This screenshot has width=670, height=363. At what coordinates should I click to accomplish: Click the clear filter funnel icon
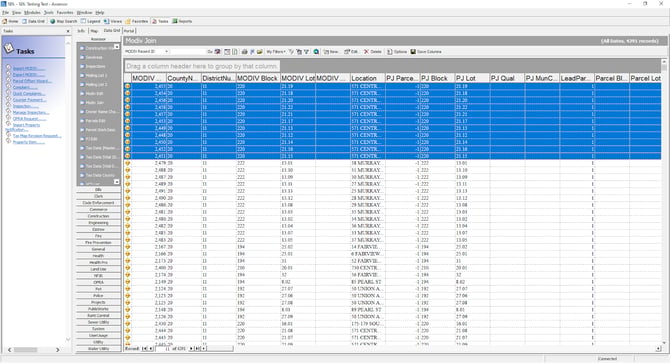[306, 52]
